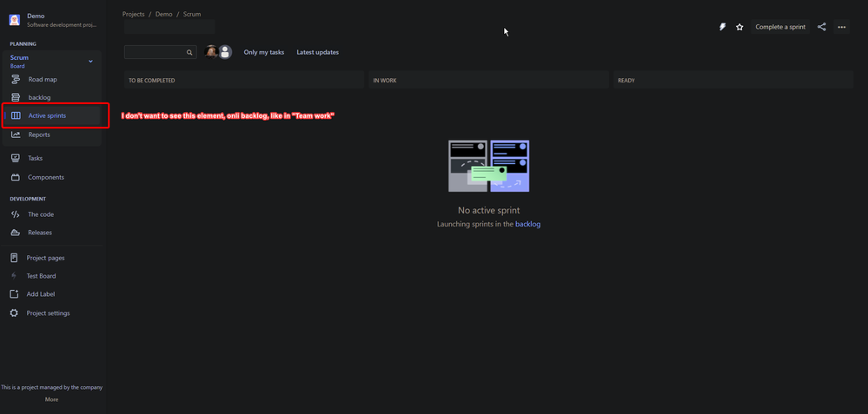Filter by unassigned gray avatar
868x414 pixels.
(225, 52)
